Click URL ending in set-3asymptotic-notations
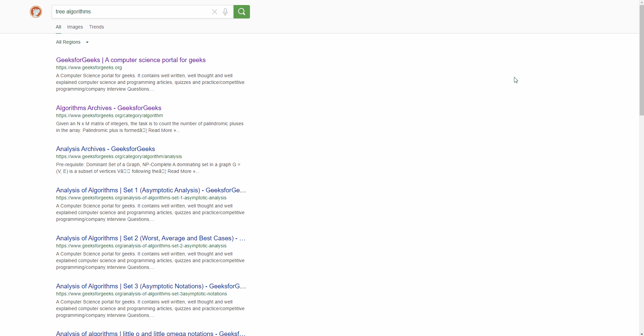The height and width of the screenshot is (336, 644). click(x=141, y=294)
